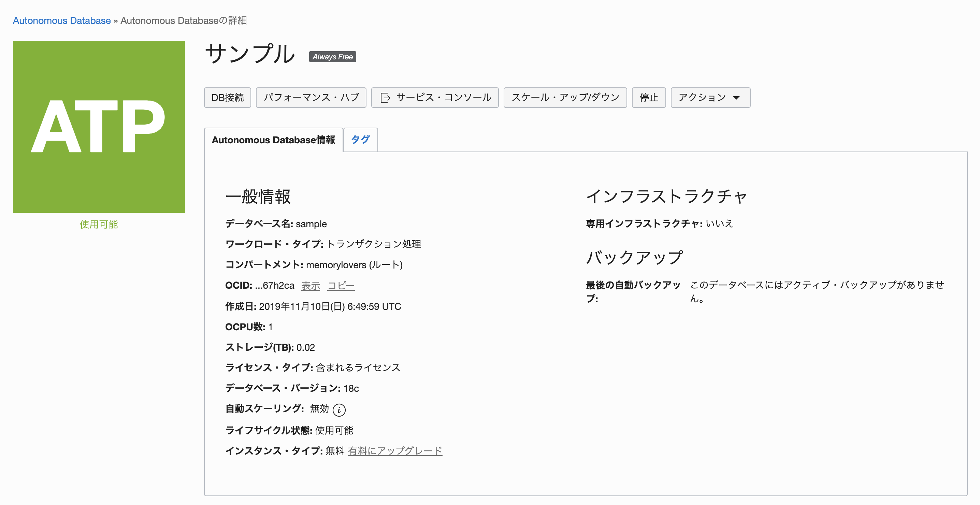The height and width of the screenshot is (505, 980).
Task: Click license type 含まれるライセンス
Action: [x=358, y=367]
